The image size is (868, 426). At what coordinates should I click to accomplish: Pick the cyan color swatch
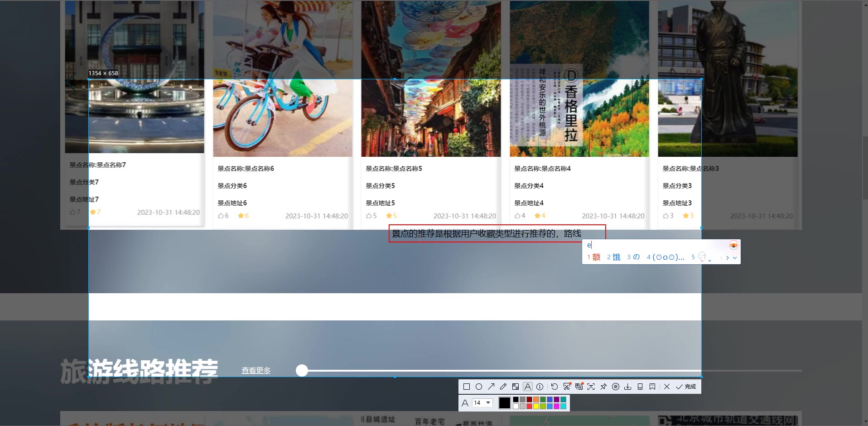(x=563, y=406)
